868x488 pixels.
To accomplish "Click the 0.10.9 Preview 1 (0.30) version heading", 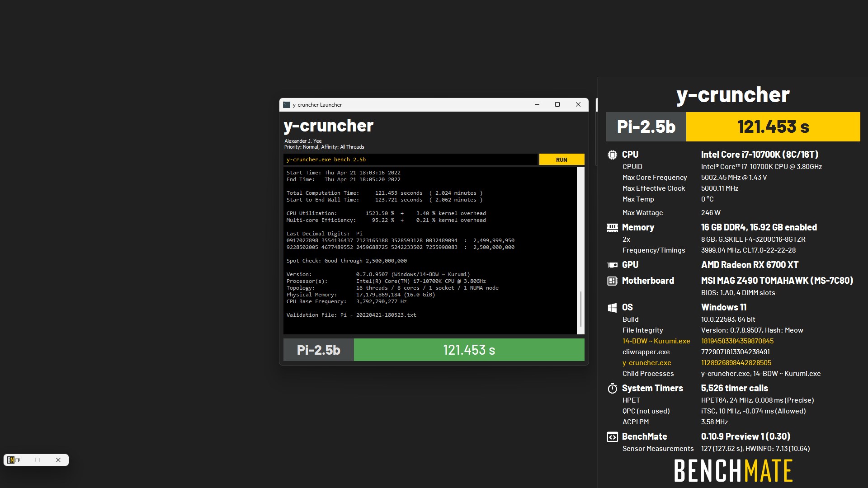I will pos(745,436).
